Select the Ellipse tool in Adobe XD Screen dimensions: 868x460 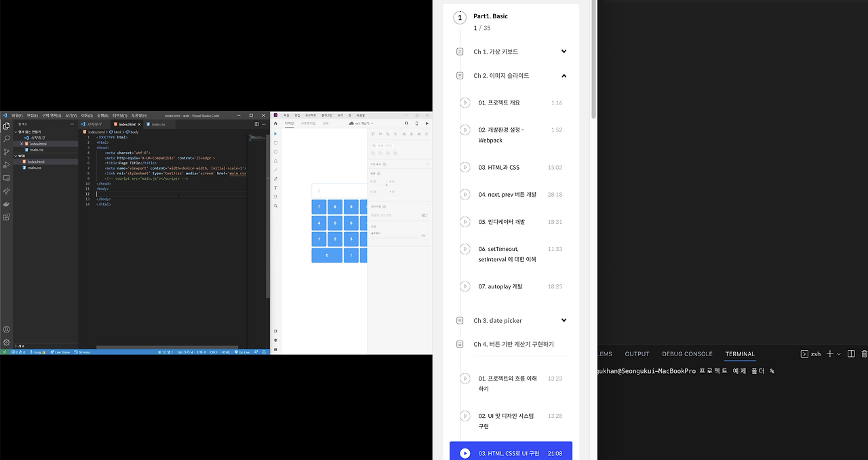click(275, 151)
